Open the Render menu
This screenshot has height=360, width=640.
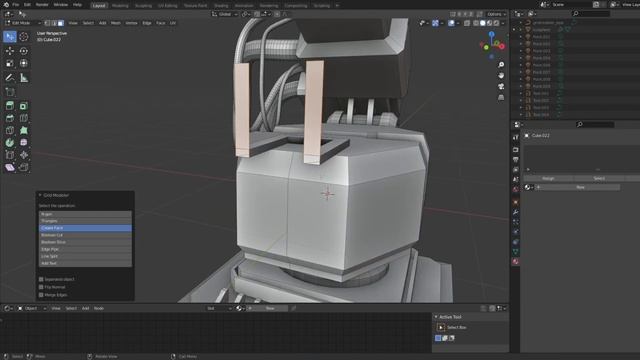[42, 5]
